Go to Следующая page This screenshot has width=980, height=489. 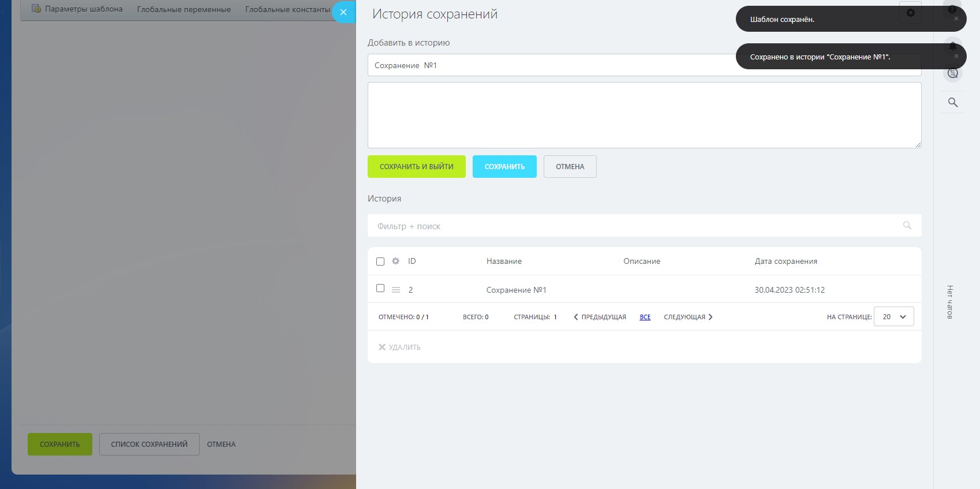(x=688, y=317)
